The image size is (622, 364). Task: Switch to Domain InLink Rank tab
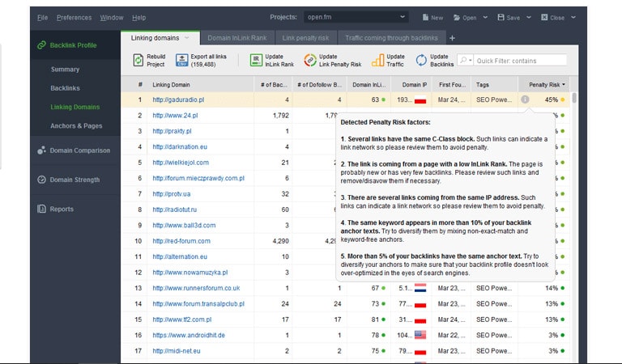[x=237, y=38]
